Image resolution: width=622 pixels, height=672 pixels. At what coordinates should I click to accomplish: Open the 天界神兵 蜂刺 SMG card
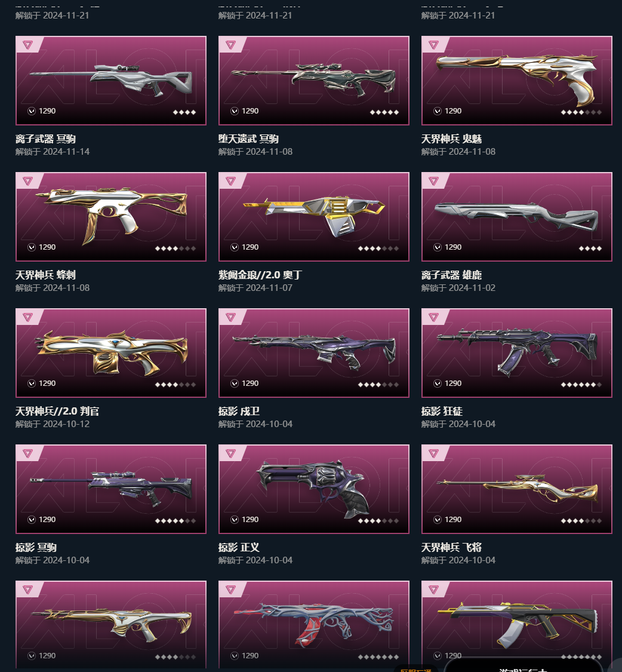(111, 217)
